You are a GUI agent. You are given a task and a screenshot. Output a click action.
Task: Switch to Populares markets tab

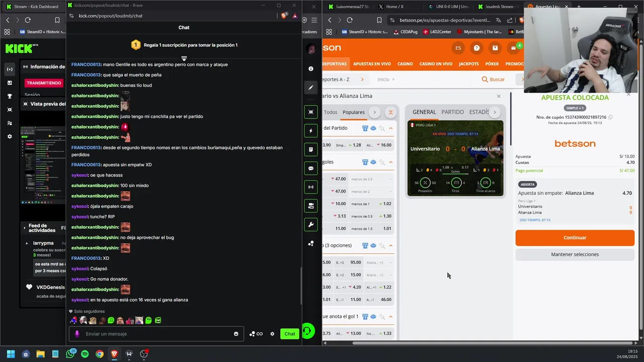click(x=354, y=112)
